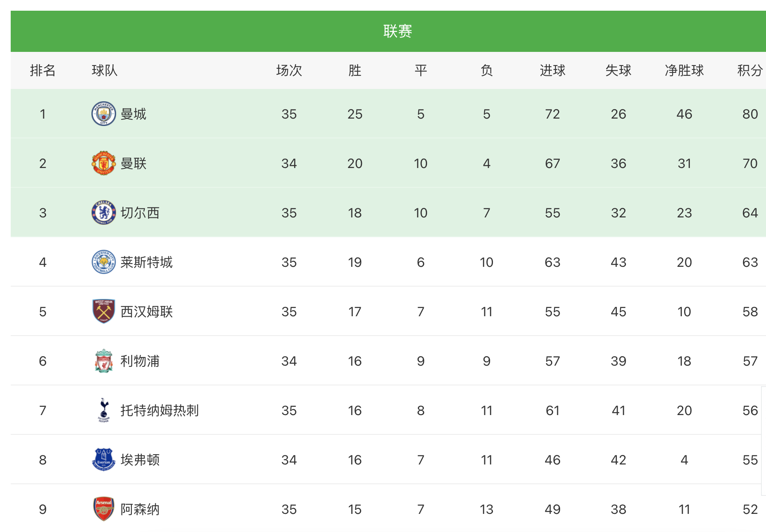Screen dimensions: 766x532
Task: Open the 阿森纳 team name link
Action: [140, 509]
